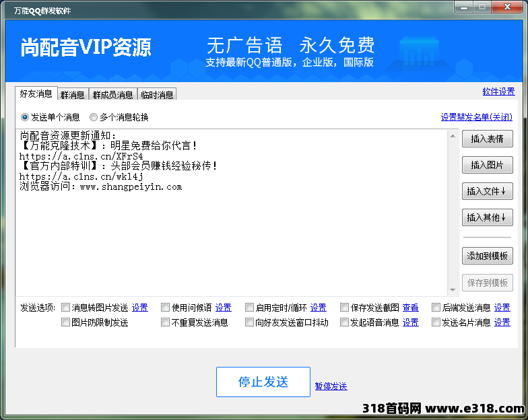Screen dimensions: 528x420
Task: Open 设置 link next to 消息转图片发送
Action: coord(140,308)
